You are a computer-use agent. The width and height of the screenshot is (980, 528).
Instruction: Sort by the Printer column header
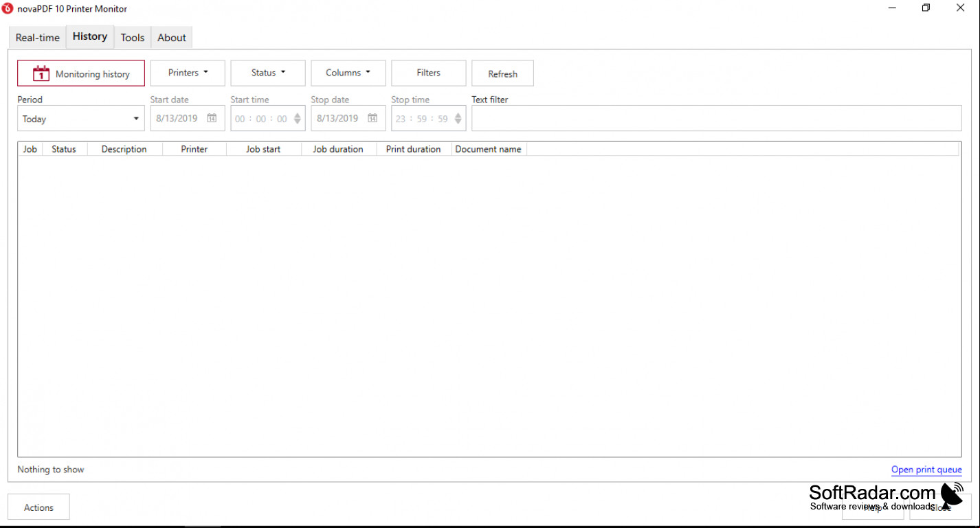coord(194,149)
